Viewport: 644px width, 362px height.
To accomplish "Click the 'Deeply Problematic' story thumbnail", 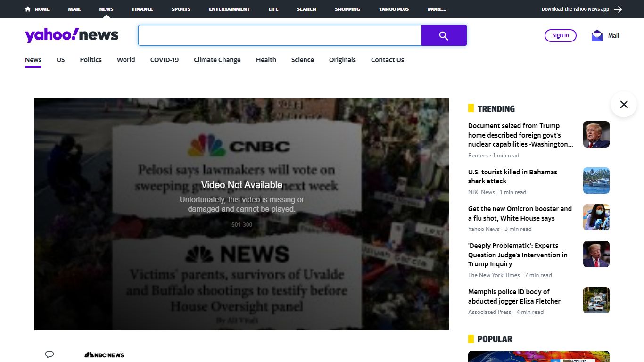I will click(x=596, y=254).
